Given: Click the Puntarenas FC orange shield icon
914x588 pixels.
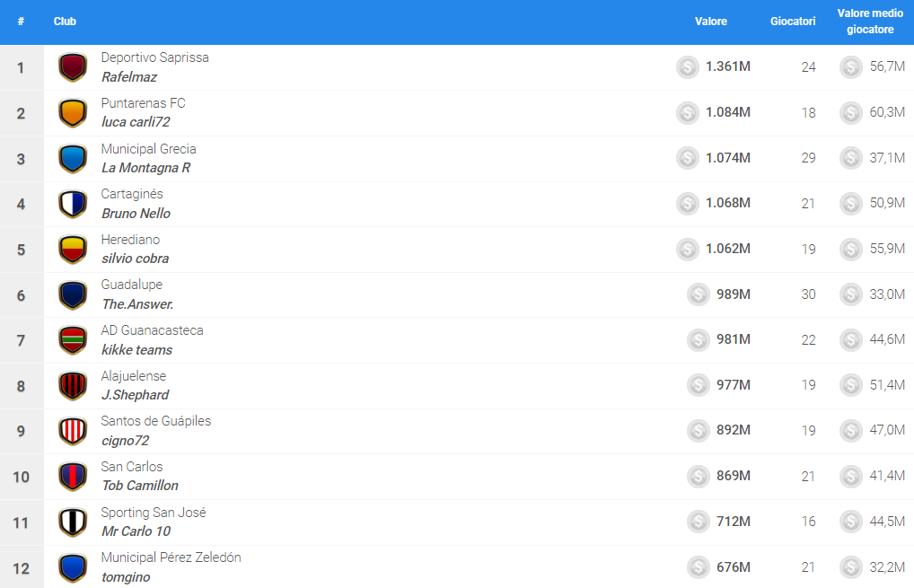Looking at the screenshot, I should [x=73, y=113].
